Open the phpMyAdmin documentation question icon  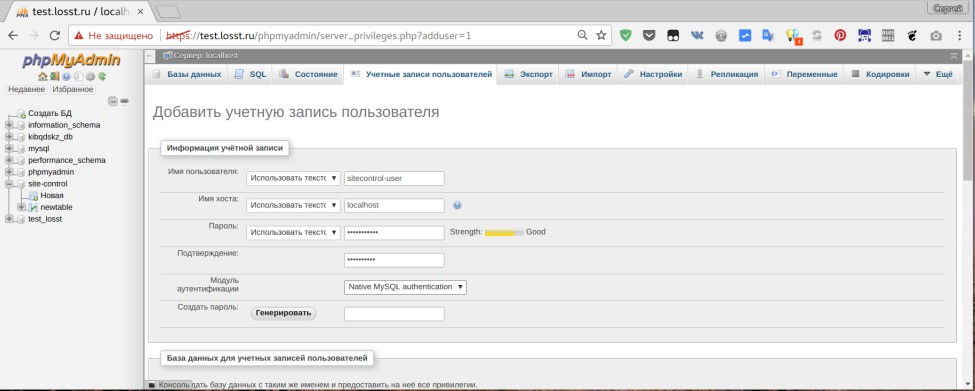67,76
